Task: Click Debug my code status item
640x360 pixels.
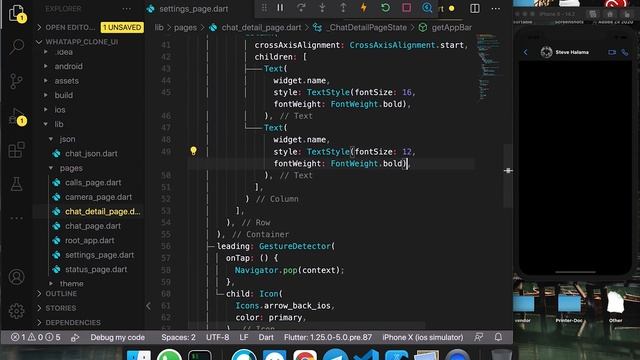Action: pos(118,337)
